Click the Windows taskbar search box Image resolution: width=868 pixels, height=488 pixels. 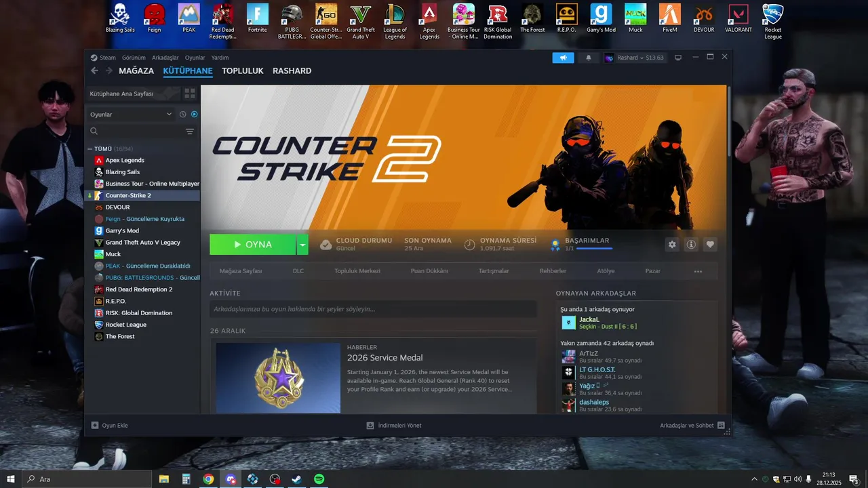(x=86, y=479)
